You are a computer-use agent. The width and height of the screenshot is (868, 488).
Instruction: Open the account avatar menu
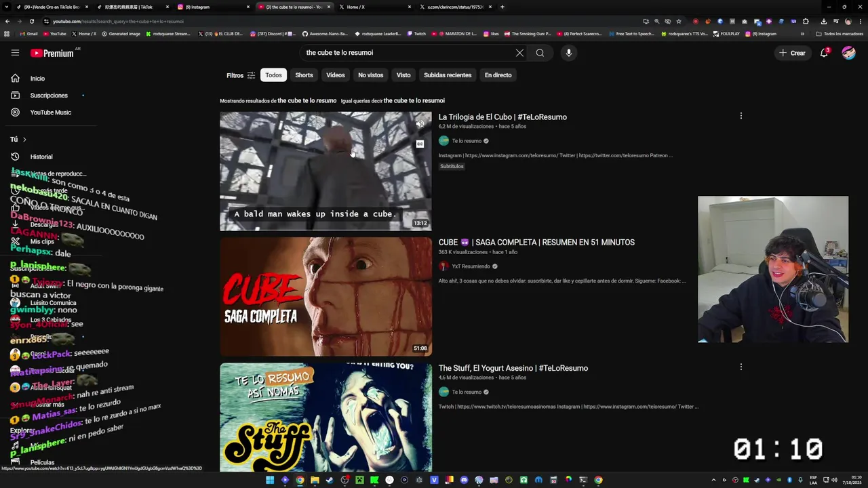tap(848, 53)
